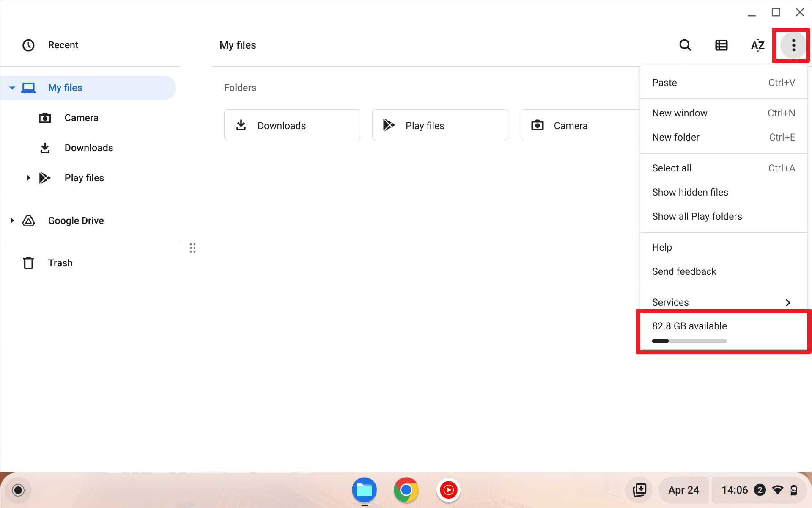The image size is (812, 508).
Task: Click the Play files icon in sidebar
Action: coord(45,178)
